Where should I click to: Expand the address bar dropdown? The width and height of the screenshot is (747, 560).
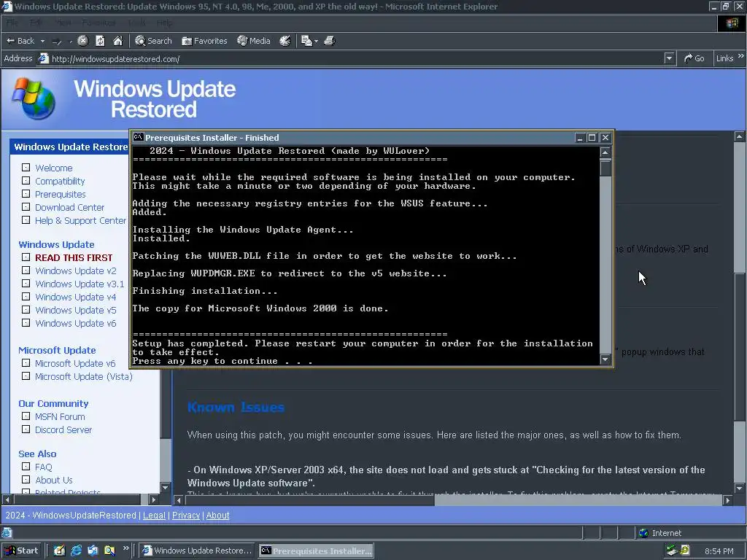click(x=670, y=58)
